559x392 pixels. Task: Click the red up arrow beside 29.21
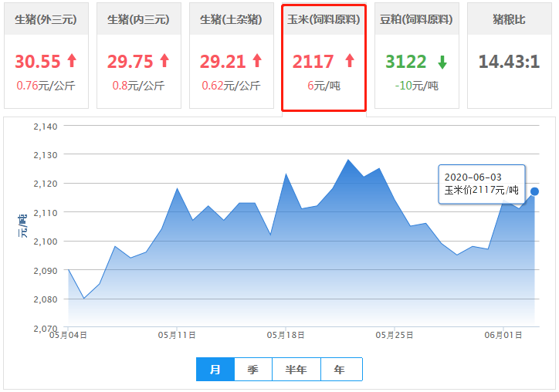[257, 61]
